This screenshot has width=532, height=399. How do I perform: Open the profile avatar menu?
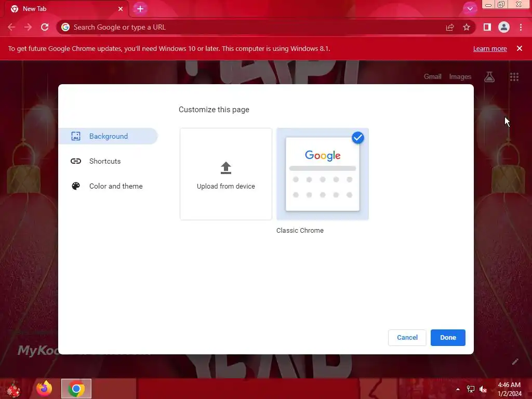[504, 27]
